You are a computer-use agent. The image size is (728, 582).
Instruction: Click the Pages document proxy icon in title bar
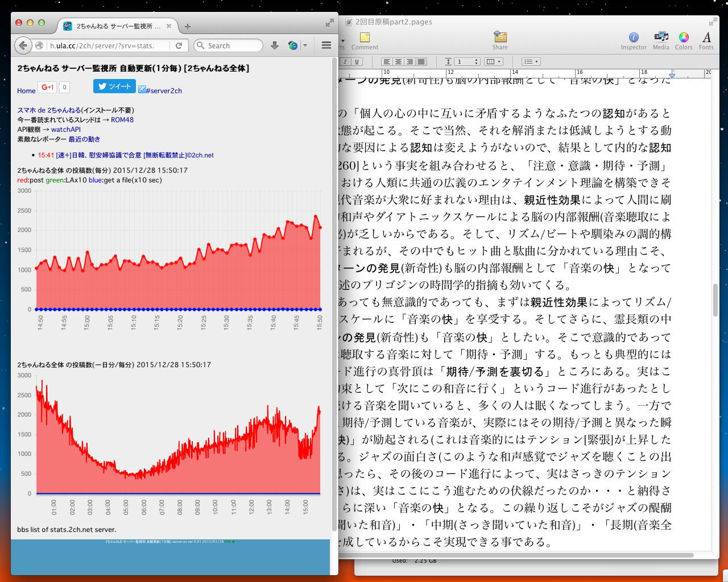[349, 22]
